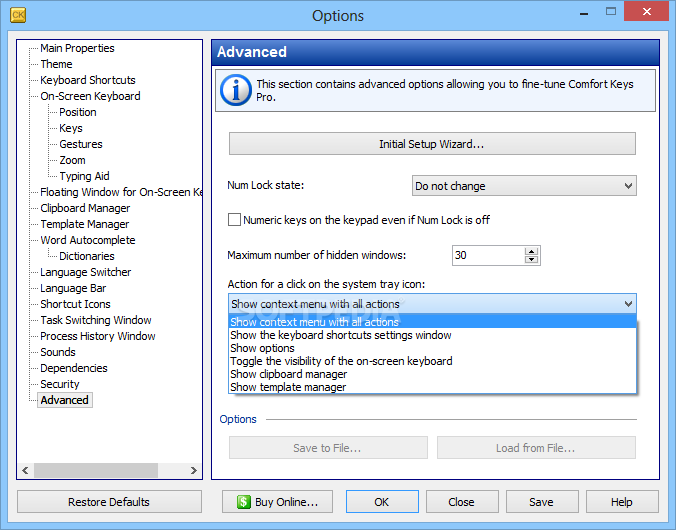Image resolution: width=676 pixels, height=530 pixels.
Task: Enable Numeric keys on keypad checkbox
Action: 234,220
